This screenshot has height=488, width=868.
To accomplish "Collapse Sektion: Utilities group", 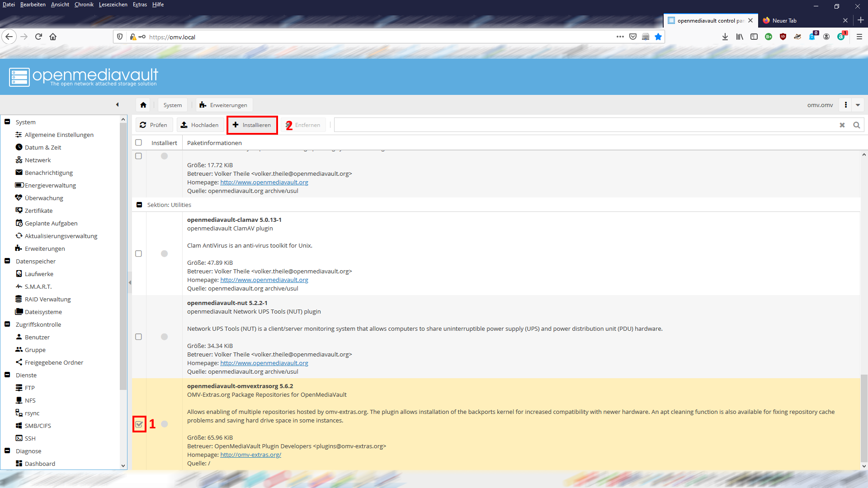I will [139, 205].
